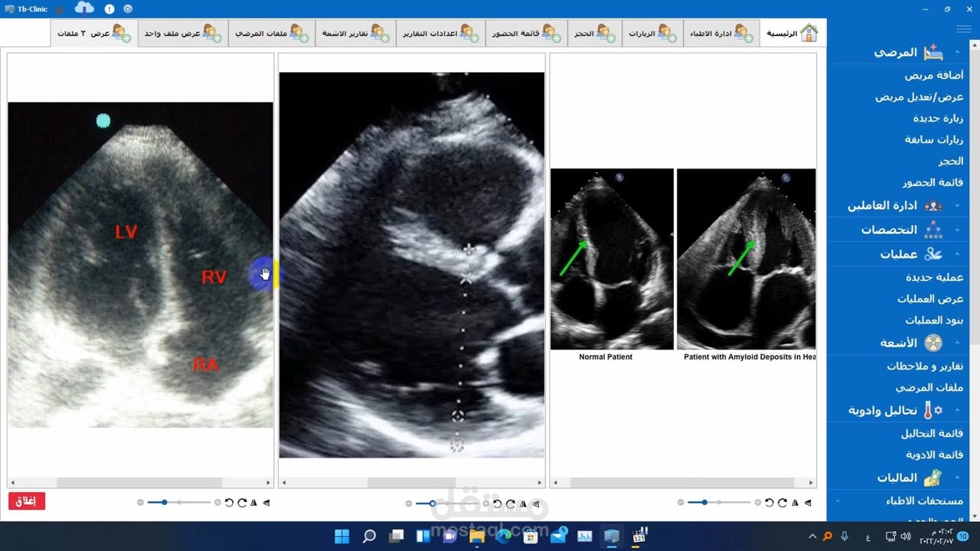Click the surgery icon beside عمليات
Image resolution: width=980 pixels, height=551 pixels.
(933, 254)
